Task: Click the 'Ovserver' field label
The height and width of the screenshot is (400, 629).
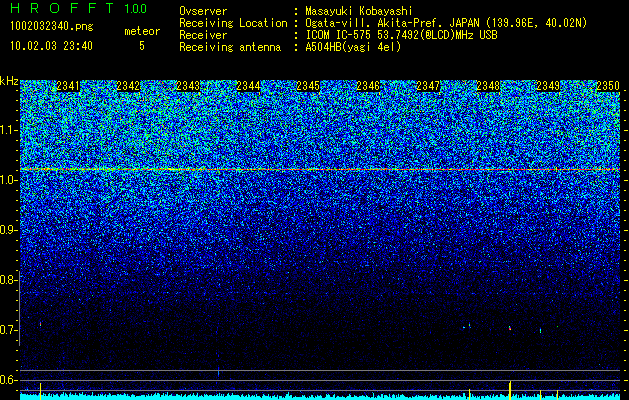Action: [203, 12]
